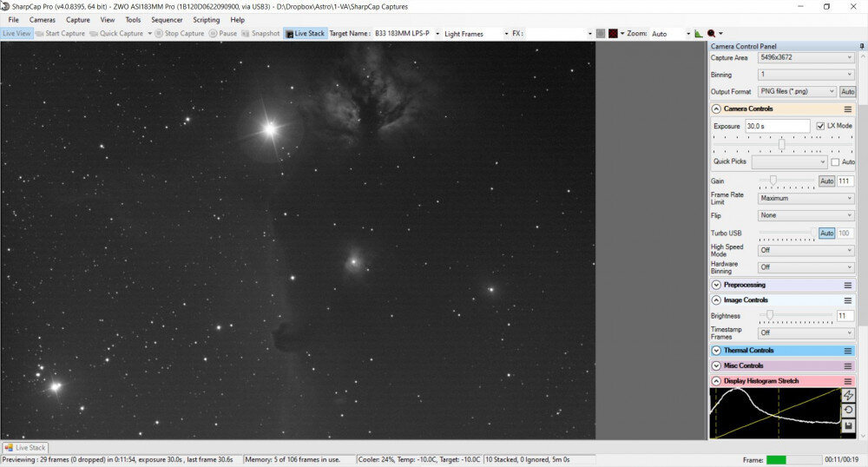Viewport: 868px width, 467px height.
Task: Open the Preprocessing section hamburger menu
Action: (x=847, y=285)
